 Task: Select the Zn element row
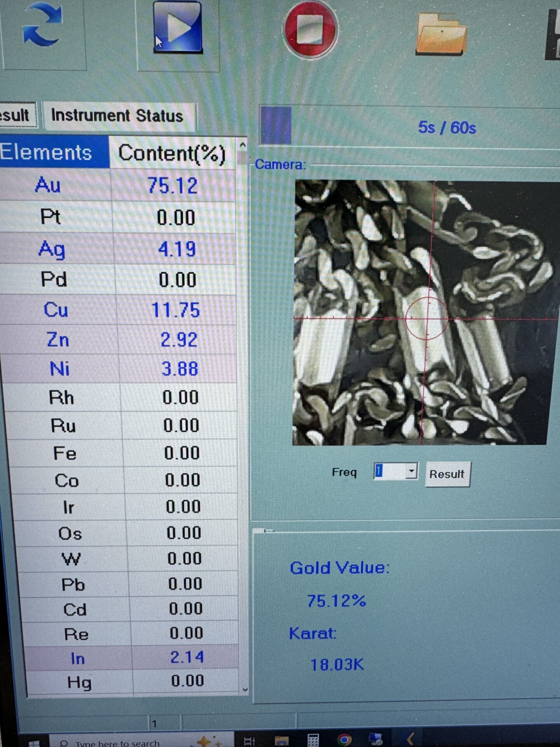[119, 340]
